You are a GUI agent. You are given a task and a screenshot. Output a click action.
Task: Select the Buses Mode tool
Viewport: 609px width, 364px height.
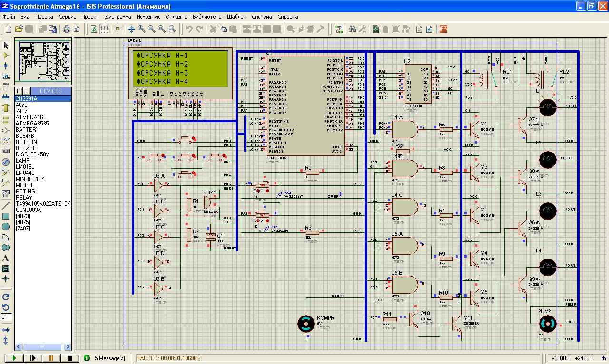6,97
